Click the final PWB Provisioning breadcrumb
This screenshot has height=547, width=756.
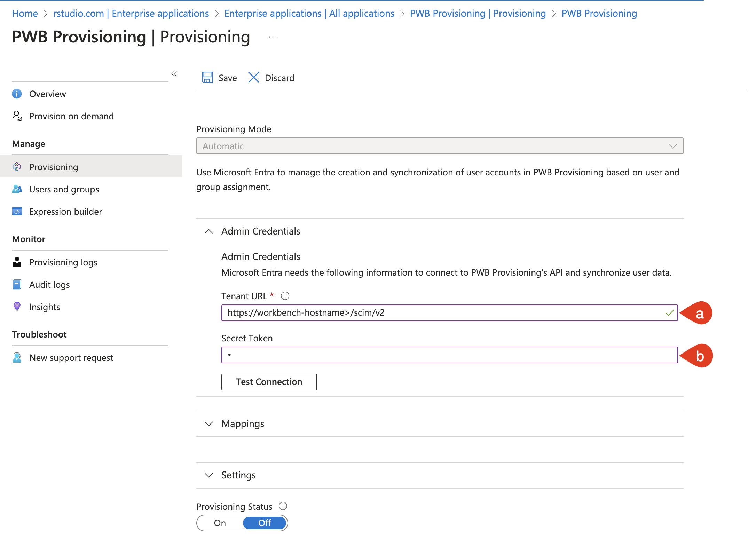(x=599, y=13)
